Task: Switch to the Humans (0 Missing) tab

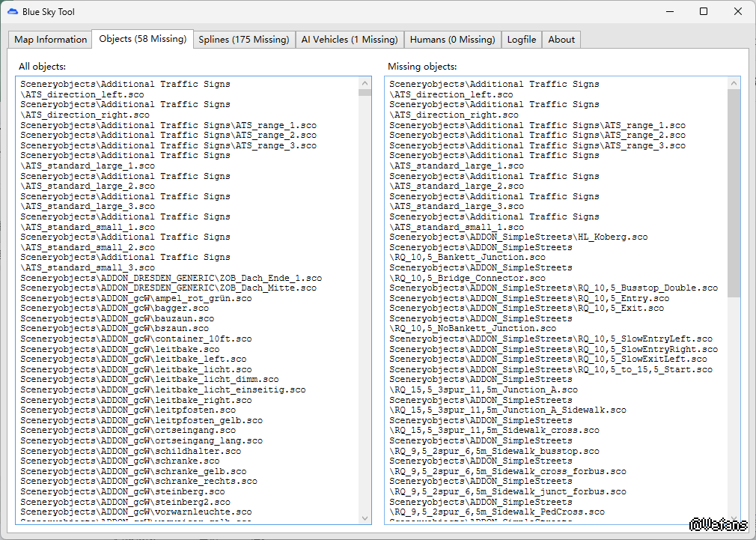Action: click(x=452, y=40)
